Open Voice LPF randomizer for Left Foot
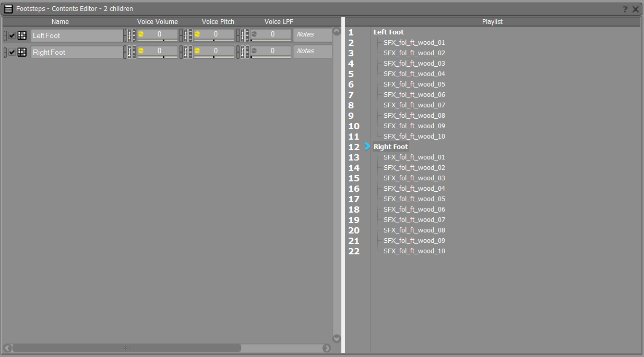 [x=254, y=34]
